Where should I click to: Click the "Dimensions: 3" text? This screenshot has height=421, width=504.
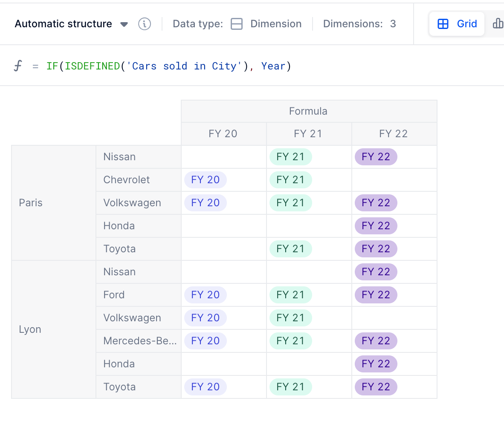click(x=359, y=24)
